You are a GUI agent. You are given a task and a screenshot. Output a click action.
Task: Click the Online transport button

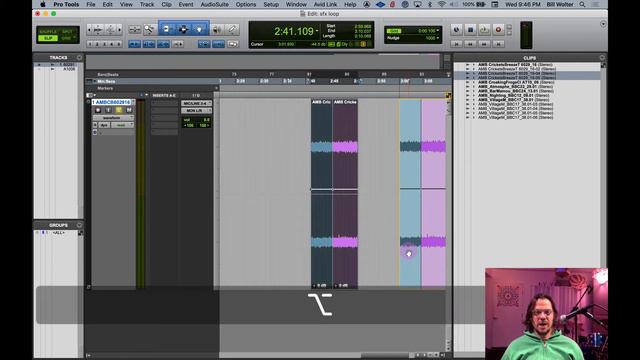point(456,29)
